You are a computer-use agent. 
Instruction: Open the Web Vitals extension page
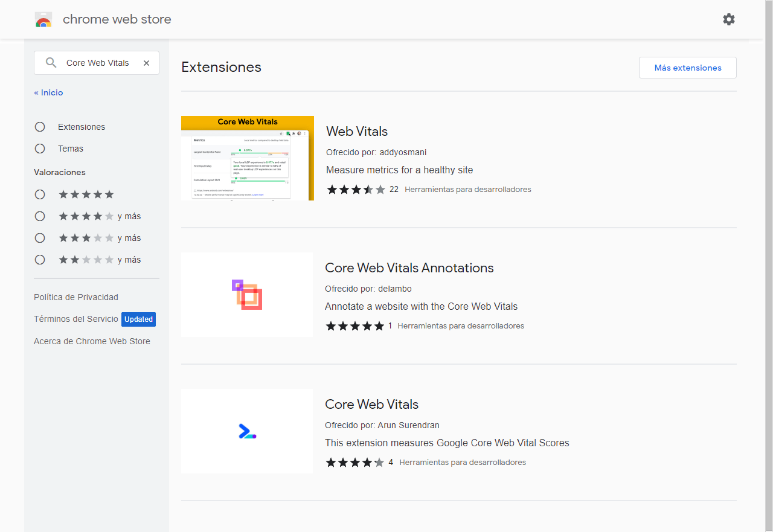pos(356,131)
